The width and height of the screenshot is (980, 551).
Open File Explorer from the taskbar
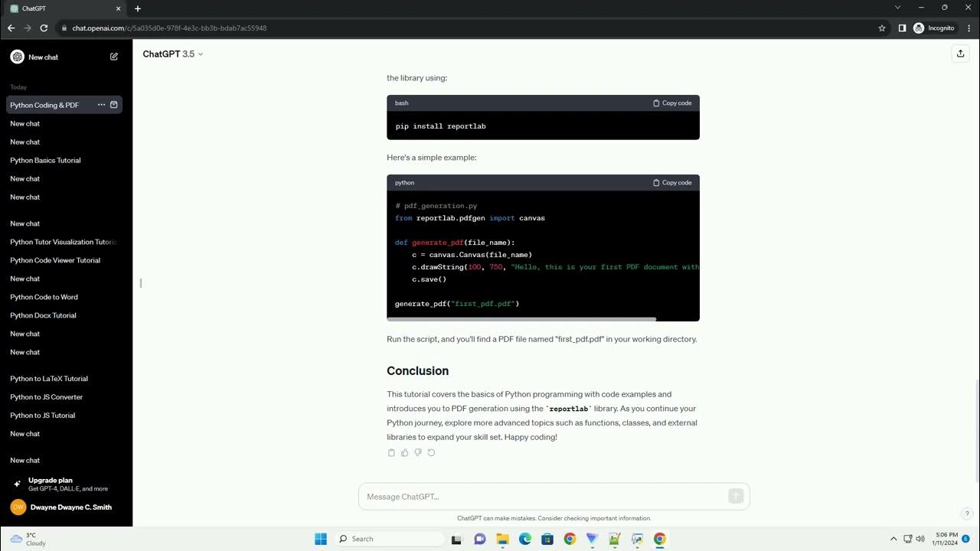[x=502, y=539]
